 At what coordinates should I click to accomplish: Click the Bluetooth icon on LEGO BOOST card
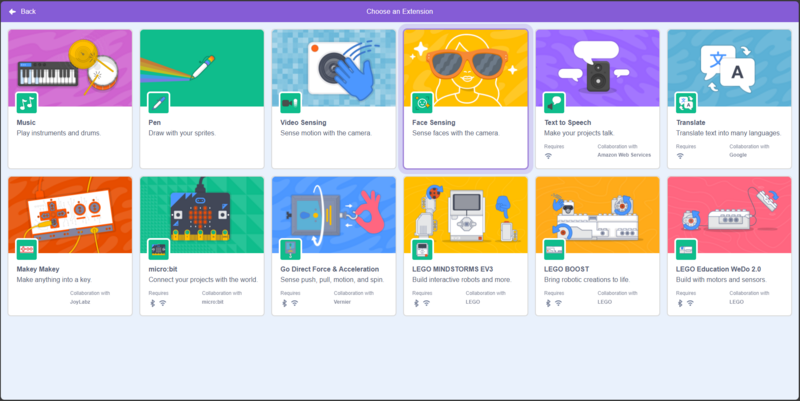pyautogui.click(x=548, y=303)
